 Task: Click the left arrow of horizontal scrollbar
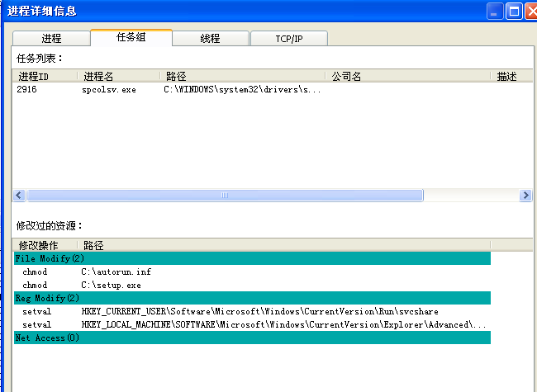20,196
